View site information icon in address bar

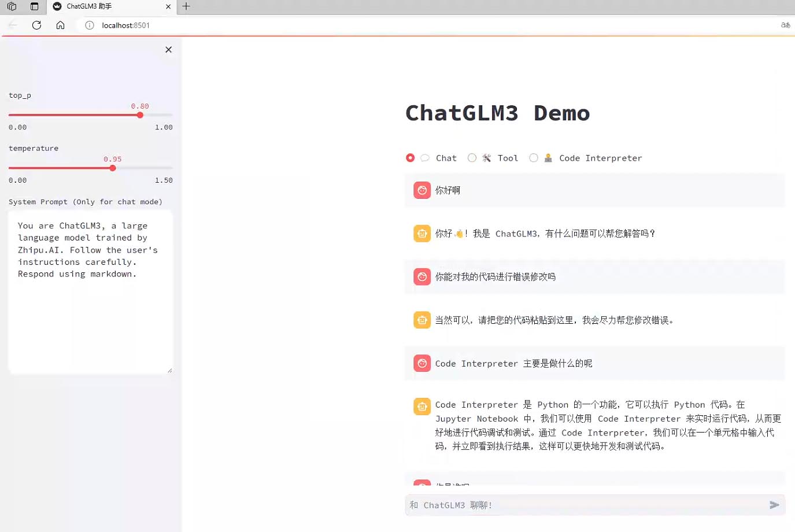click(x=90, y=25)
